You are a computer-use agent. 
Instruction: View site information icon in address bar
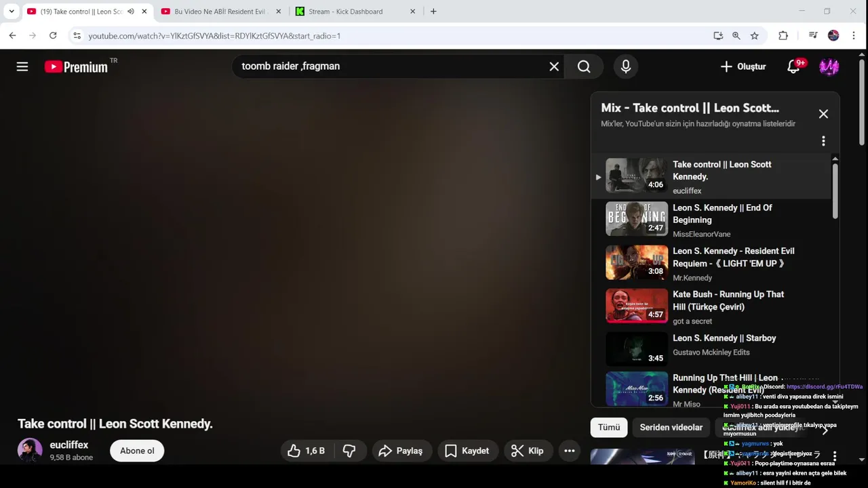(77, 36)
